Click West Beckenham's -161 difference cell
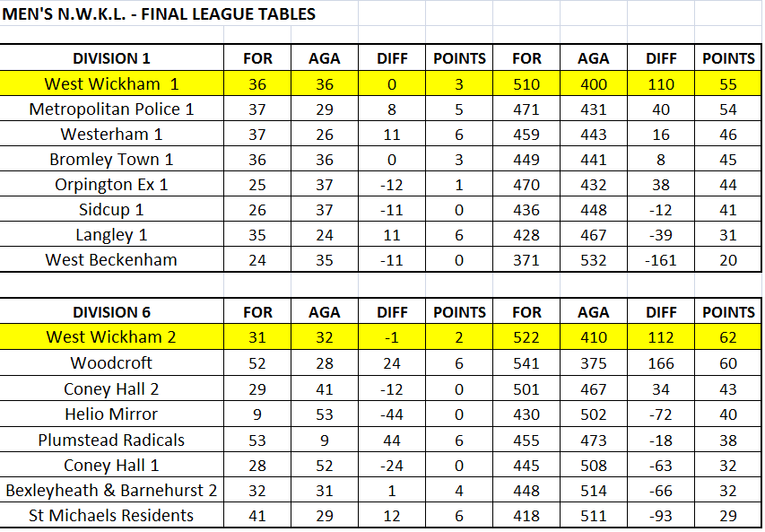Screen dimensions: 765x532 [x=661, y=259]
